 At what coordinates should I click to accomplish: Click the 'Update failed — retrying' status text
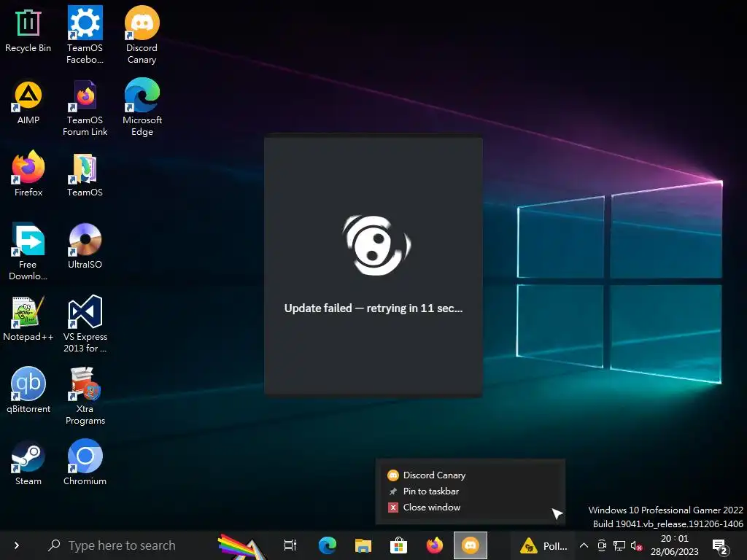pyautogui.click(x=373, y=308)
